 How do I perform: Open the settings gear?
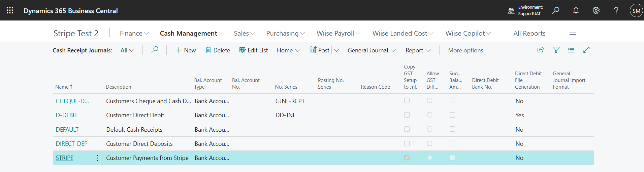pyautogui.click(x=596, y=10)
